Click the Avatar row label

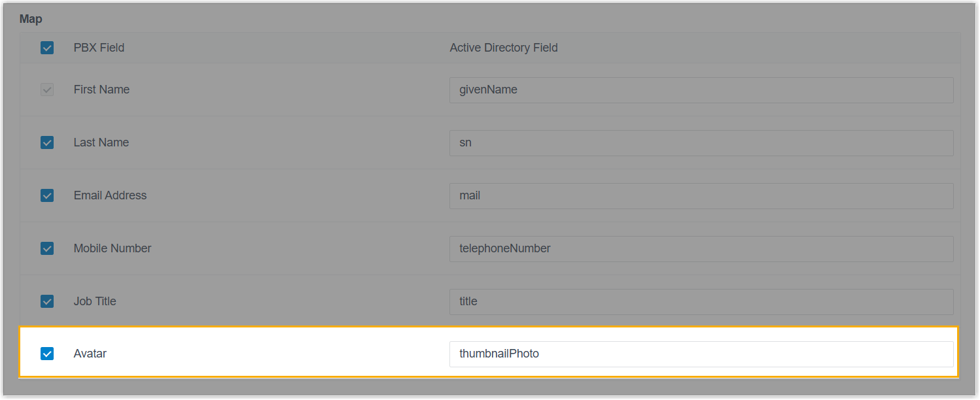click(90, 354)
